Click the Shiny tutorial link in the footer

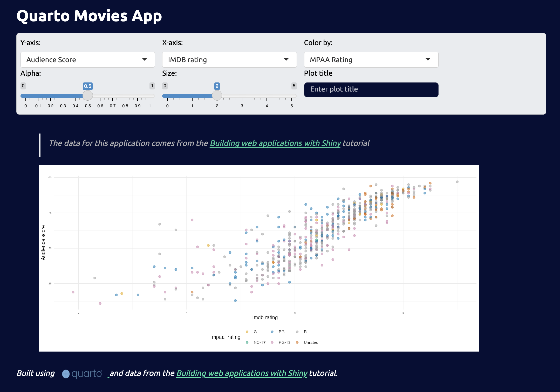point(242,373)
